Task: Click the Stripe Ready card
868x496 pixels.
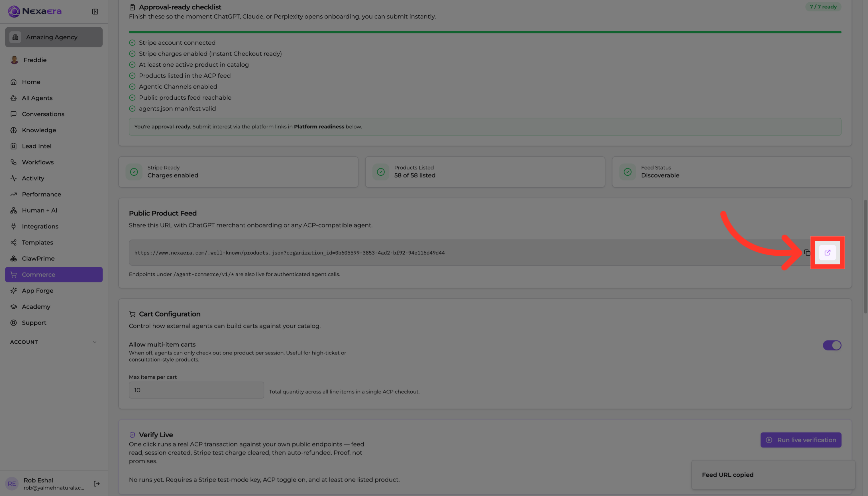Action: coord(238,172)
